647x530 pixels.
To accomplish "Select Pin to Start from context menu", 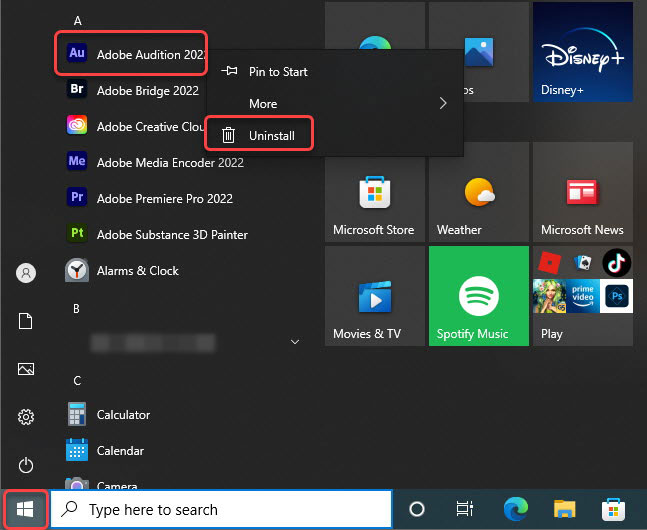I will click(335, 71).
